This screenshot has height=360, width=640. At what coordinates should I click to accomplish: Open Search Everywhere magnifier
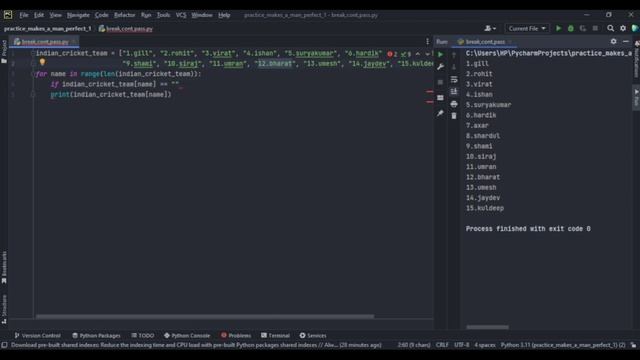click(611, 28)
